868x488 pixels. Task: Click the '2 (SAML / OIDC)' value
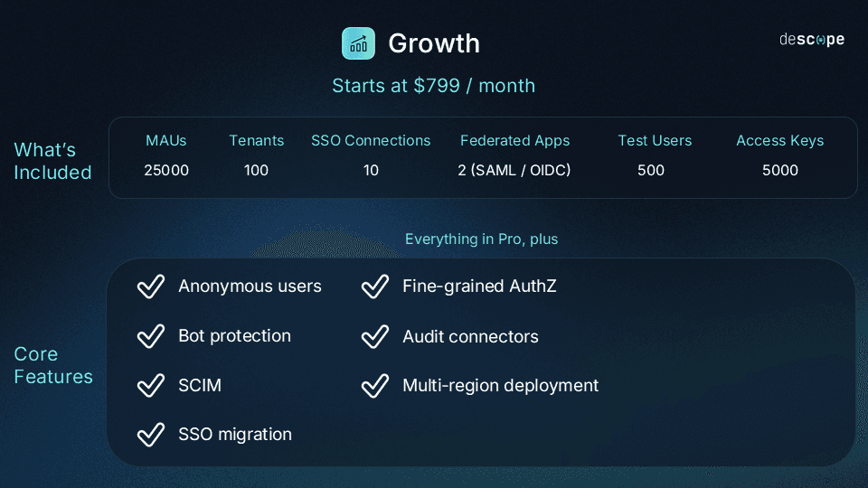coord(514,170)
